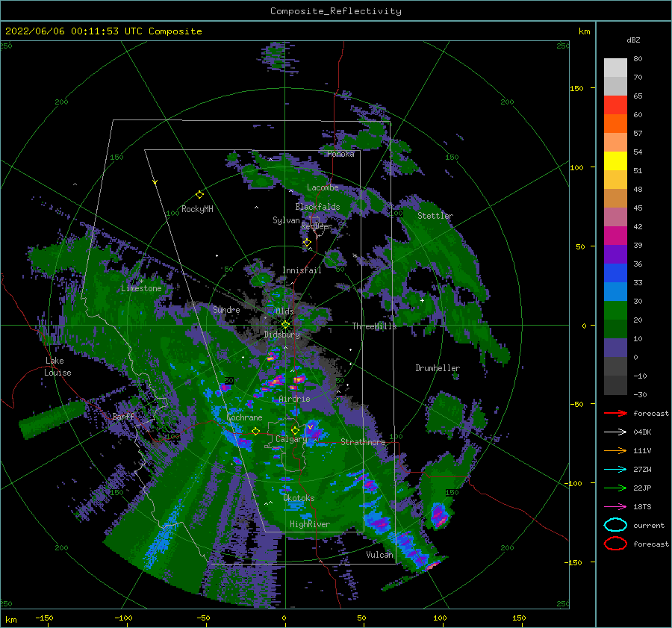Click the Stettler city label
Image resolution: width=672 pixels, height=628 pixels.
coord(435,216)
